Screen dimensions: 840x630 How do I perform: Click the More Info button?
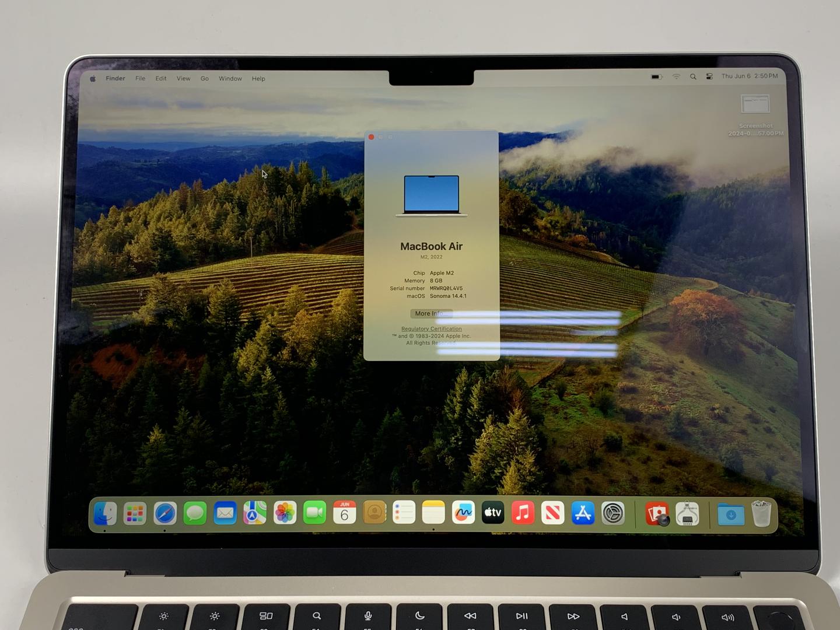431,314
